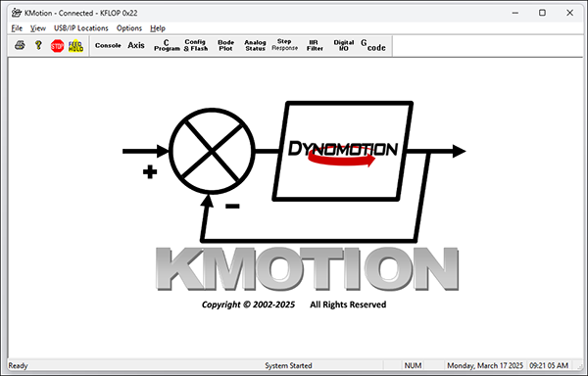Open the USB/IP Locations menu
The image size is (588, 376).
[x=81, y=28]
